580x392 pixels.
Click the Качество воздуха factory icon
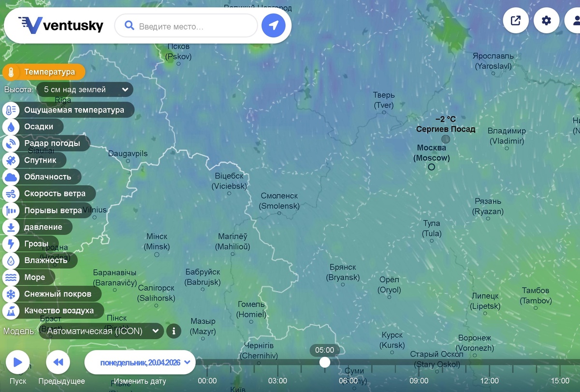coord(10,311)
